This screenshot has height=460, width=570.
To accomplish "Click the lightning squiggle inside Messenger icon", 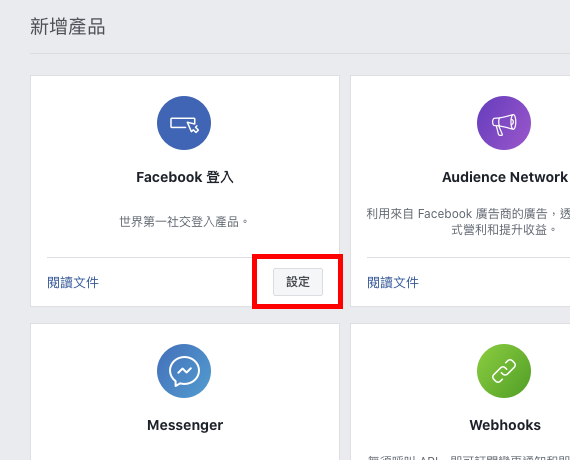I will coord(184,371).
